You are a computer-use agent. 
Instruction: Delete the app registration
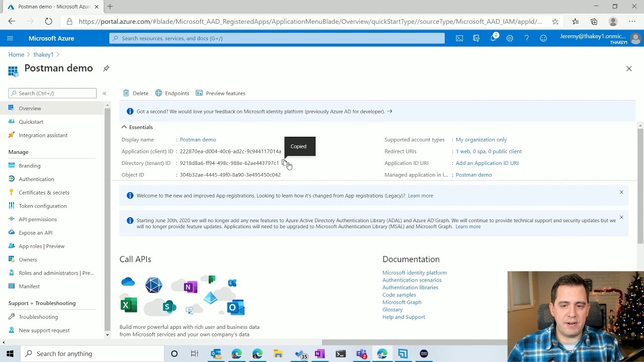tap(136, 93)
